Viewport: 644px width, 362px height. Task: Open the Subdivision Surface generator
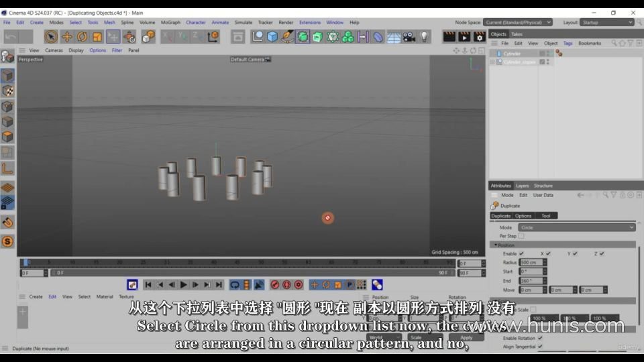pos(303,37)
